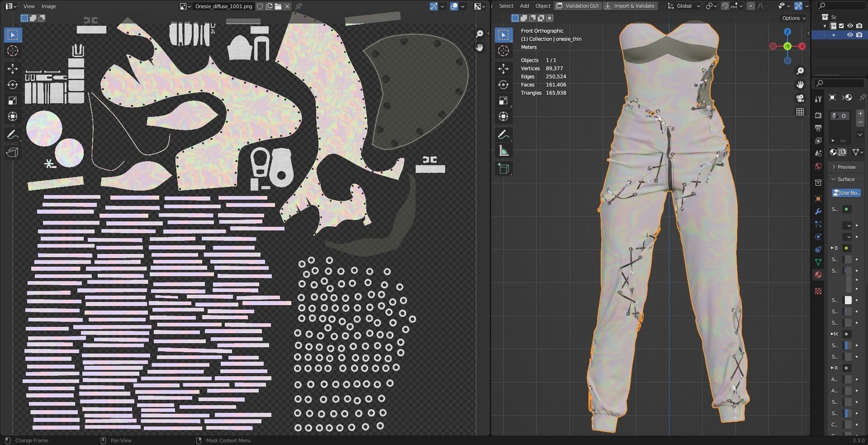Select the Add Cube tool
868x445 pixels.
pos(503,169)
